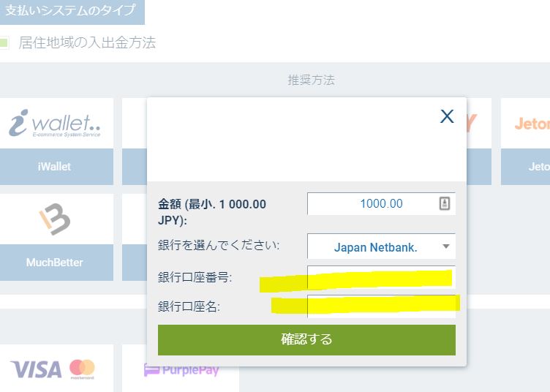The image size is (550, 392).
Task: Select the Jeton logo card
Action: [x=525, y=124]
